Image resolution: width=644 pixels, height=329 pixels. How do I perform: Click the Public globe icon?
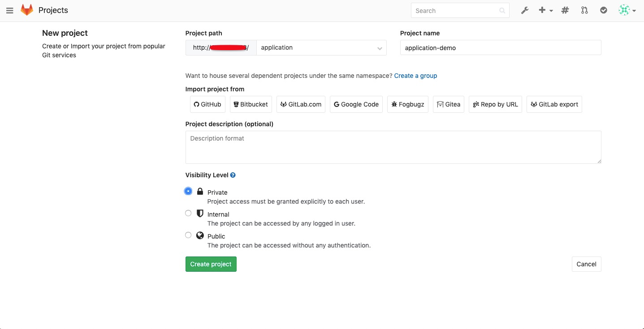tap(200, 235)
